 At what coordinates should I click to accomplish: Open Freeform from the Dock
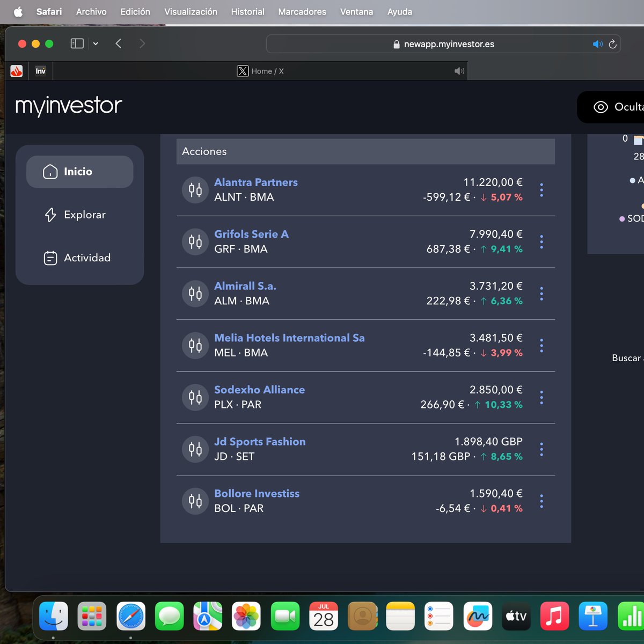click(x=478, y=616)
